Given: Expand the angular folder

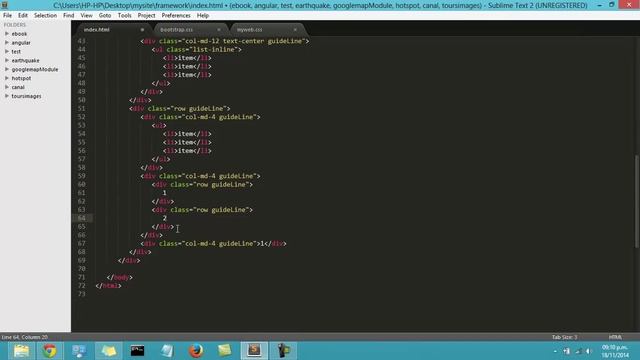Looking at the screenshot, I should click(7, 42).
